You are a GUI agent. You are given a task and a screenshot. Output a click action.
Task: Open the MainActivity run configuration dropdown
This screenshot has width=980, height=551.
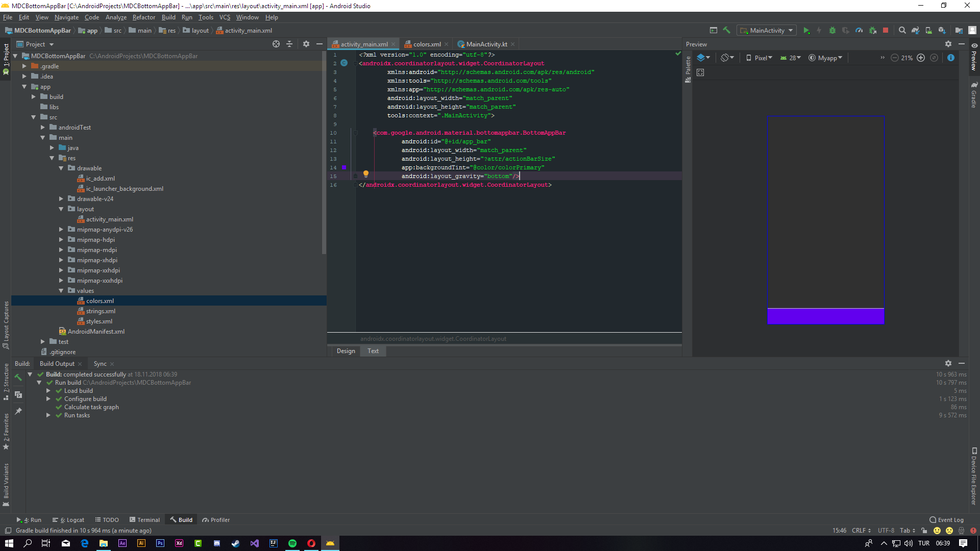[x=767, y=31]
